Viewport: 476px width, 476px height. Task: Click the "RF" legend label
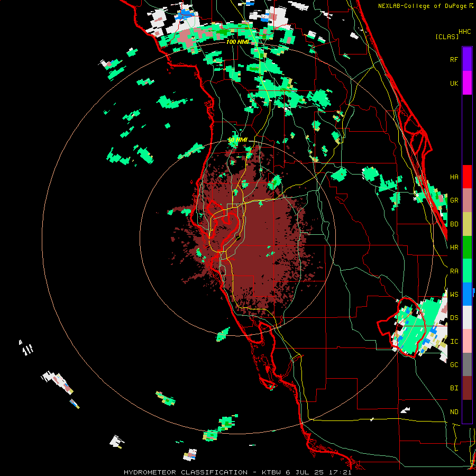(454, 59)
